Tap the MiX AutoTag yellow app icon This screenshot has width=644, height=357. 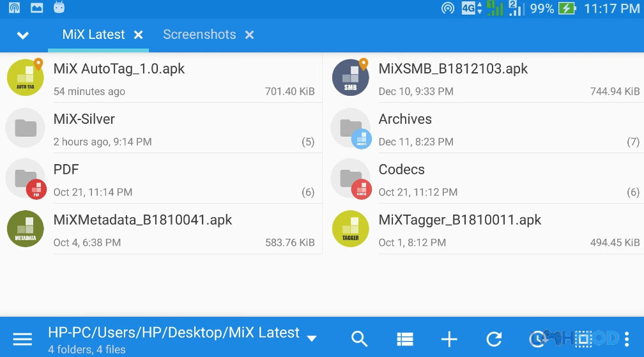[x=26, y=77]
